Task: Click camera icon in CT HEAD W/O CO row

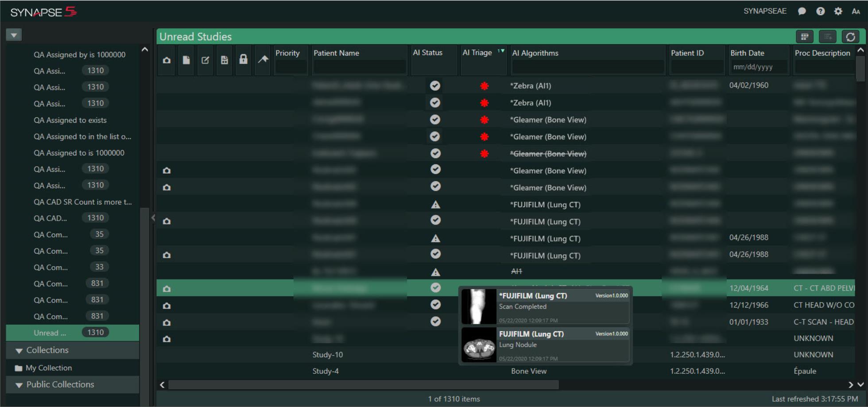Action: coord(167,306)
